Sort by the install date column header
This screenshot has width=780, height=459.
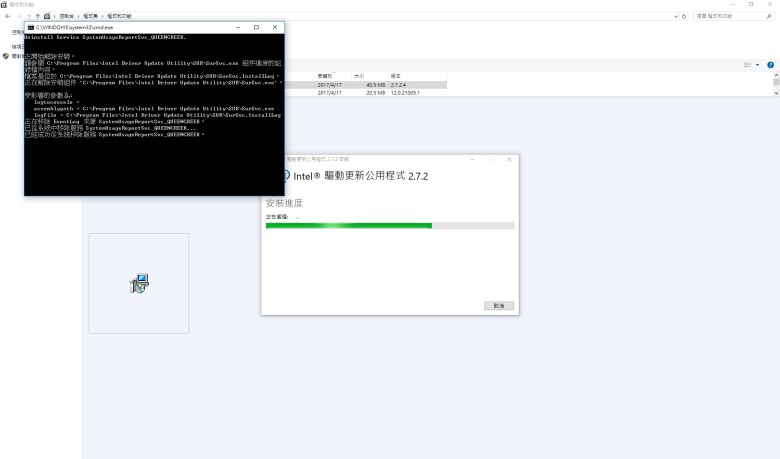coord(333,76)
